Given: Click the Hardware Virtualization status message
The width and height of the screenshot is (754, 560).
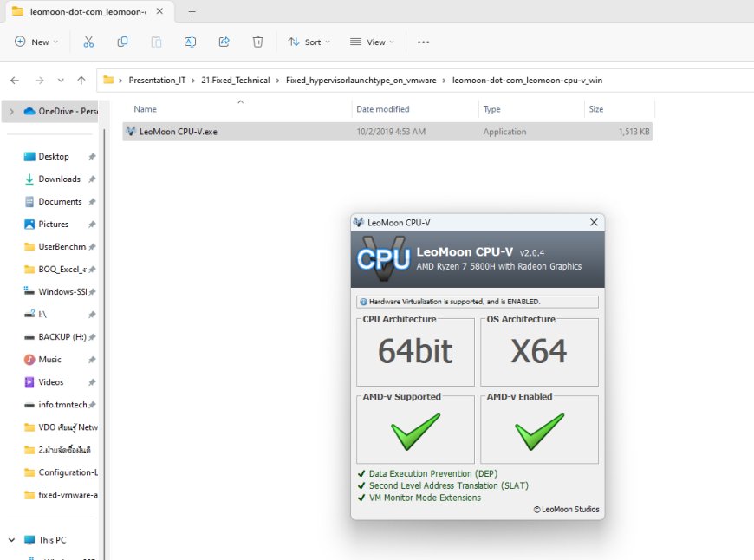Looking at the screenshot, I should pyautogui.click(x=478, y=303).
